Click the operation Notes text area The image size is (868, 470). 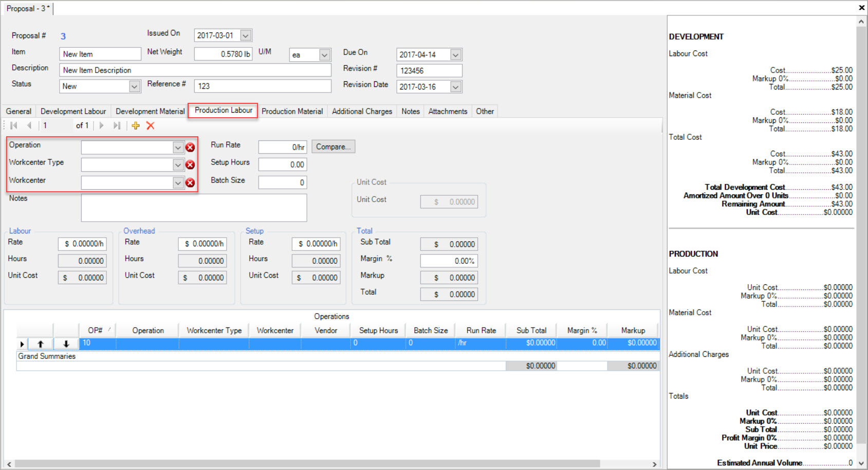tap(194, 208)
